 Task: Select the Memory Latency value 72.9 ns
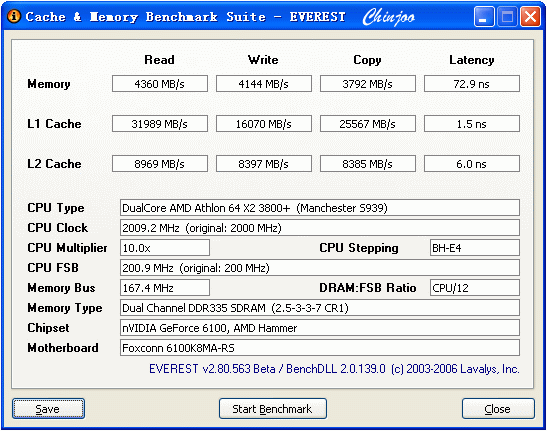click(472, 84)
